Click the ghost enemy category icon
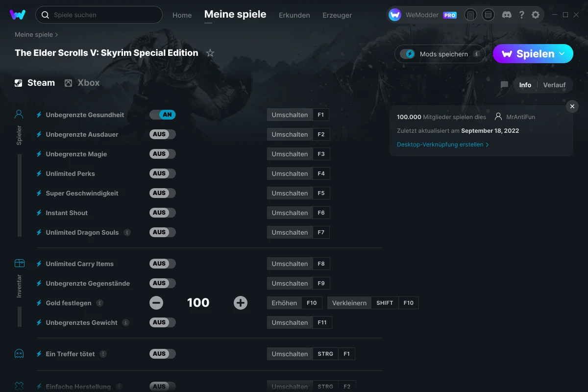The width and height of the screenshot is (588, 392). click(x=19, y=353)
